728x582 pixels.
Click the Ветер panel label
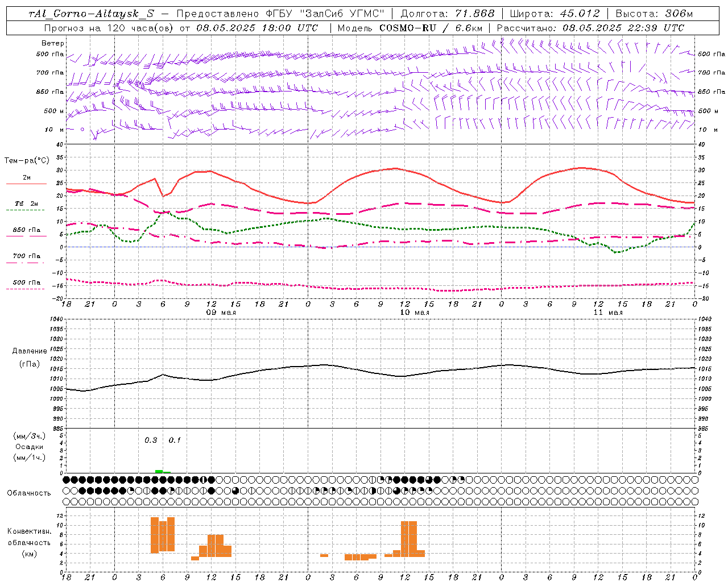click(53, 43)
